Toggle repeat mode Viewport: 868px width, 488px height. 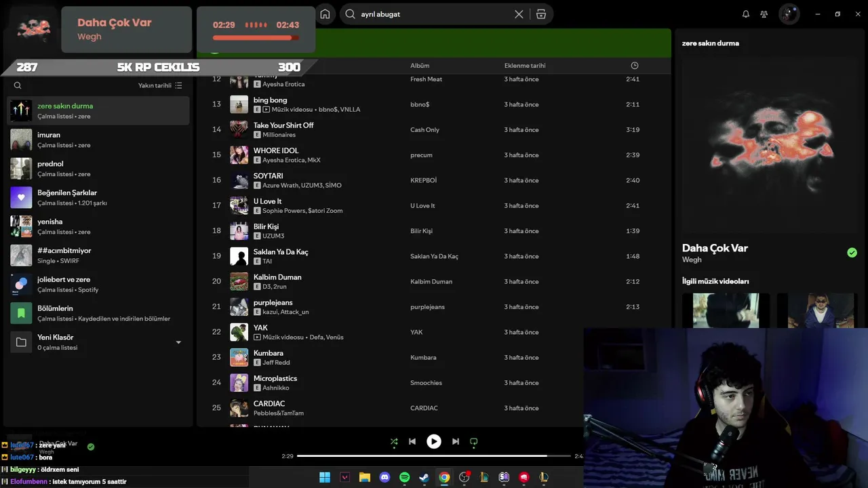[x=474, y=441]
